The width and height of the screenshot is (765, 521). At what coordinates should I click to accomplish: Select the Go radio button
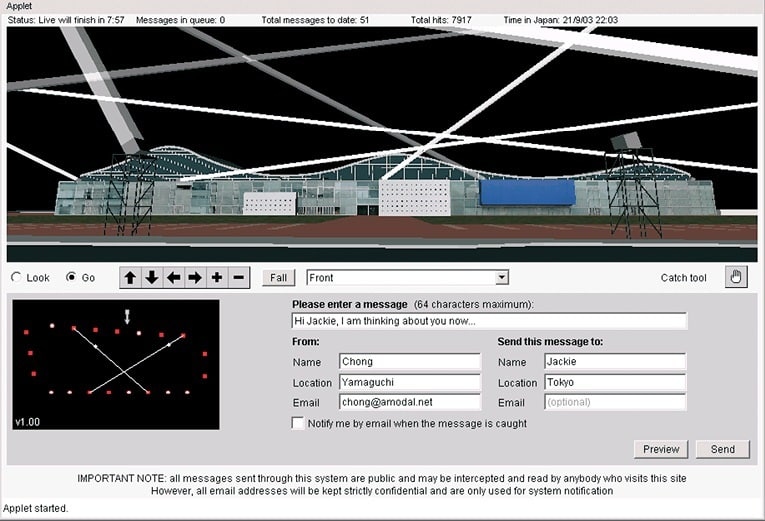coord(71,278)
